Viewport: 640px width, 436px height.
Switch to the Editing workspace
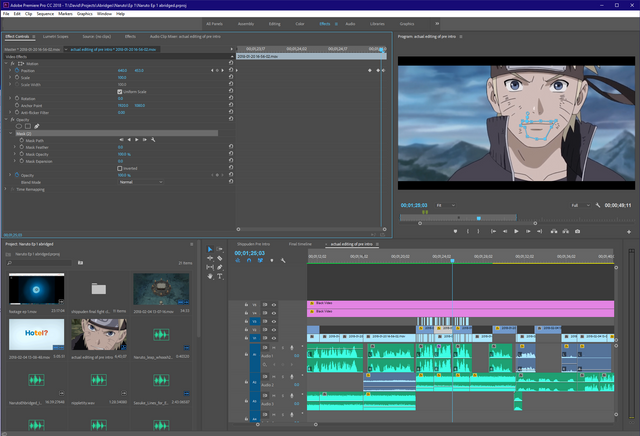pyautogui.click(x=274, y=24)
